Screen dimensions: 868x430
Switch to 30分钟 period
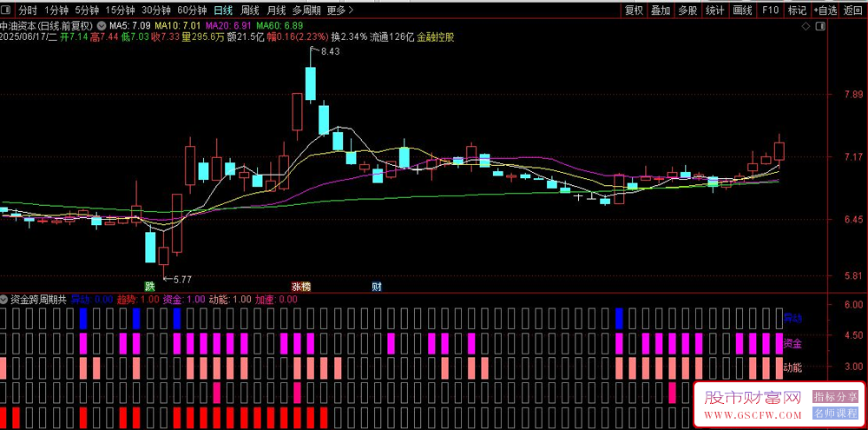coord(155,10)
